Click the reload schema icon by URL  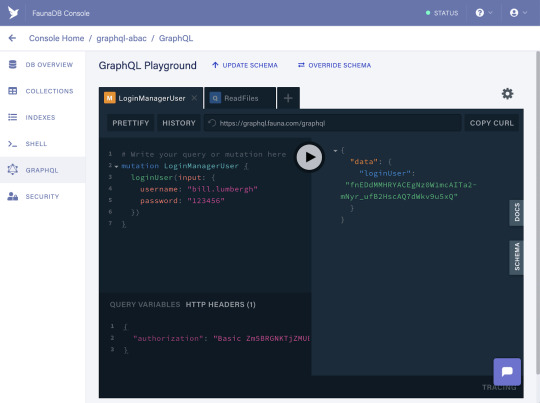click(x=212, y=123)
